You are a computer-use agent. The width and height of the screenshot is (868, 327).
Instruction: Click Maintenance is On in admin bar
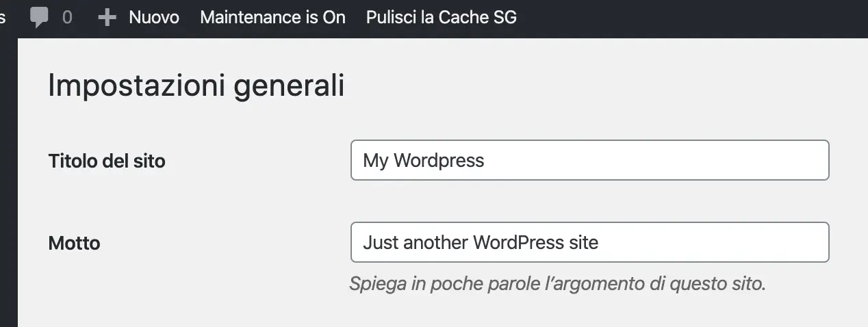(x=272, y=17)
